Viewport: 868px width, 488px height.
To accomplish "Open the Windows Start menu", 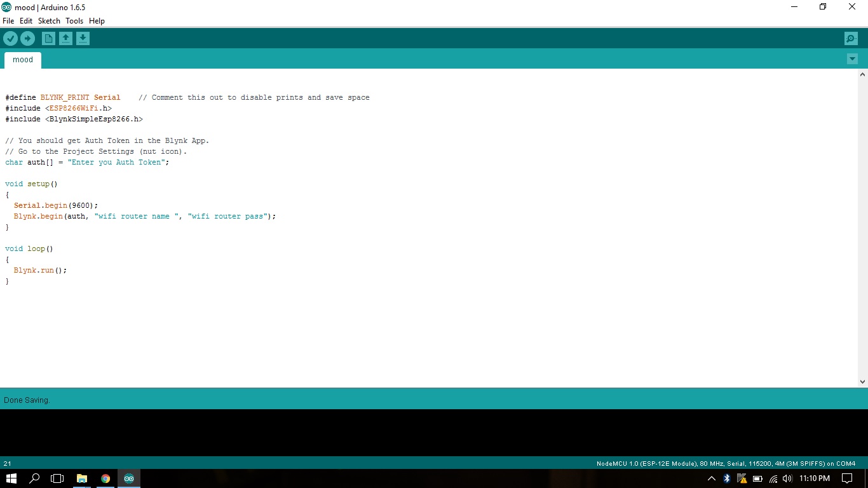I will (x=11, y=478).
